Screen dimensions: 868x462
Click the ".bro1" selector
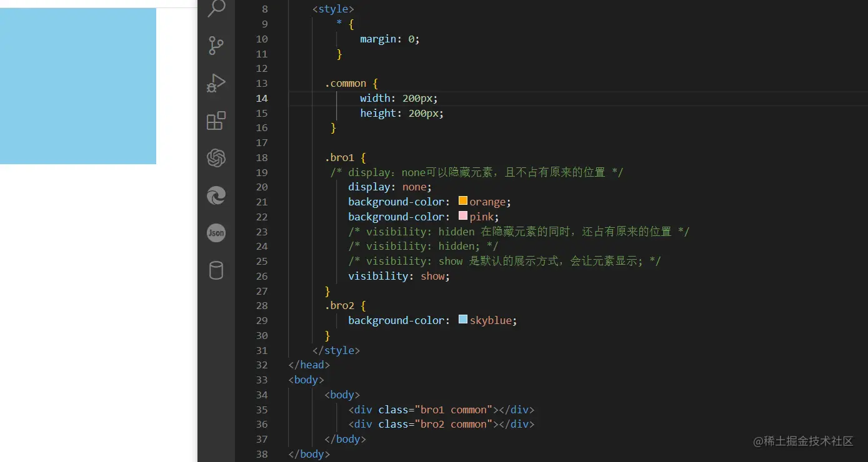pyautogui.click(x=339, y=158)
